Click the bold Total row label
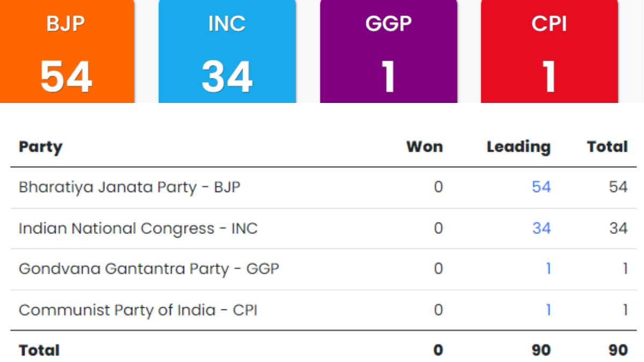The image size is (644, 362). [39, 350]
